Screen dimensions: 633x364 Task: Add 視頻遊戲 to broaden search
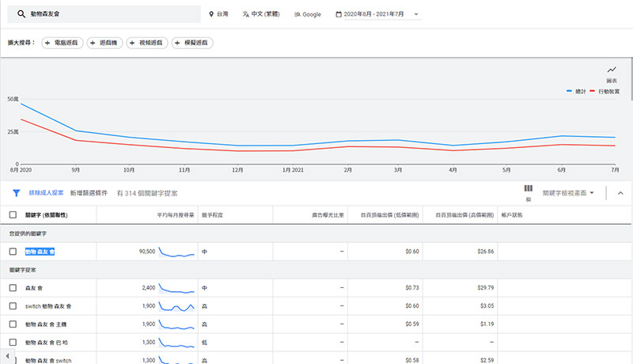pos(147,43)
